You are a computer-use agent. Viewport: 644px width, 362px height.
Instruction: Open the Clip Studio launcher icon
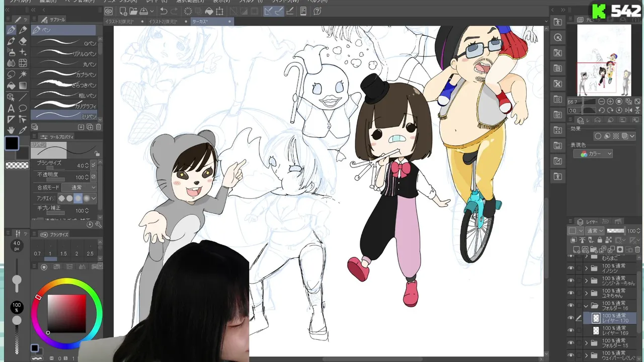pos(109,11)
